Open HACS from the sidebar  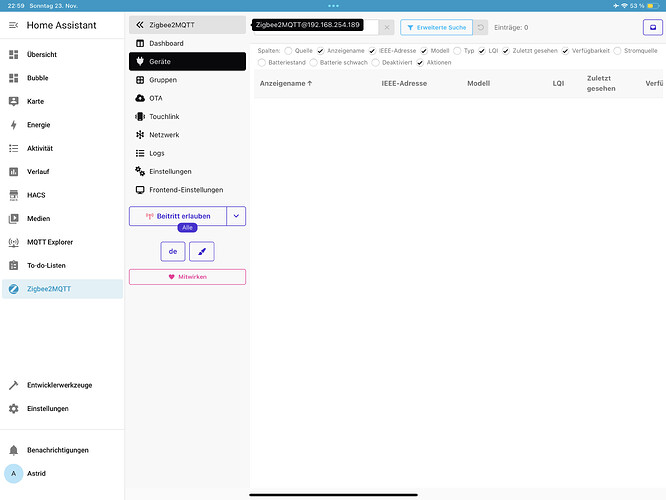(x=38, y=195)
